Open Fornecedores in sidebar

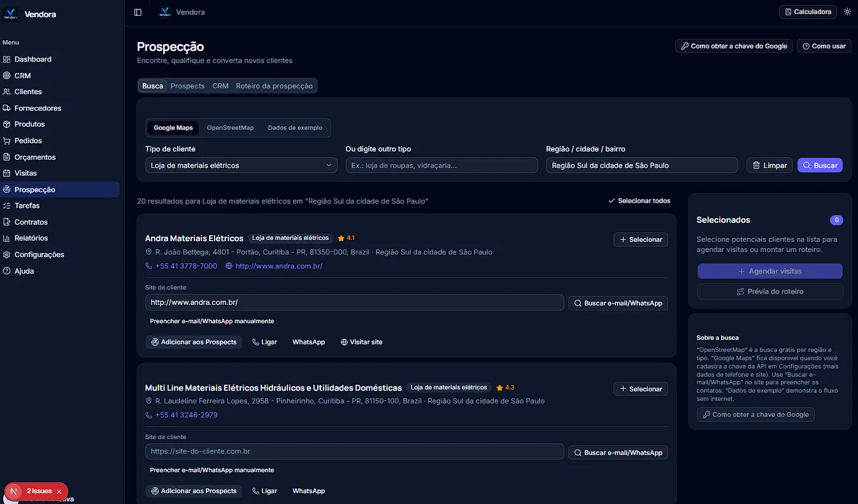(60, 108)
